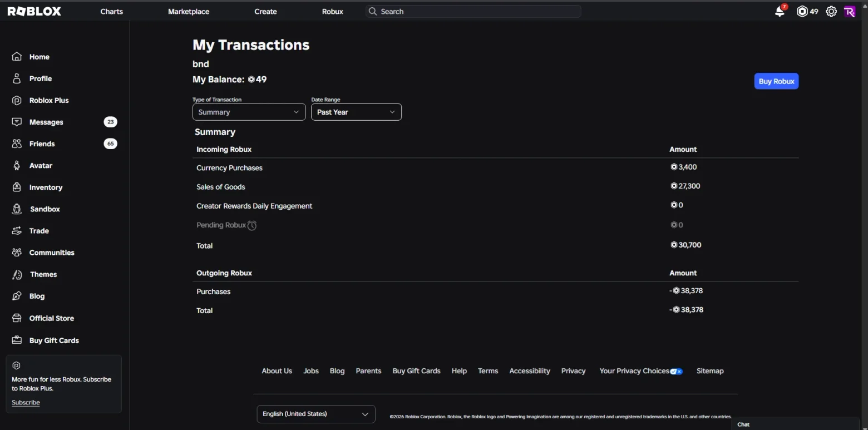The height and width of the screenshot is (430, 868).
Task: Click the Messages count badge 23
Action: [110, 122]
